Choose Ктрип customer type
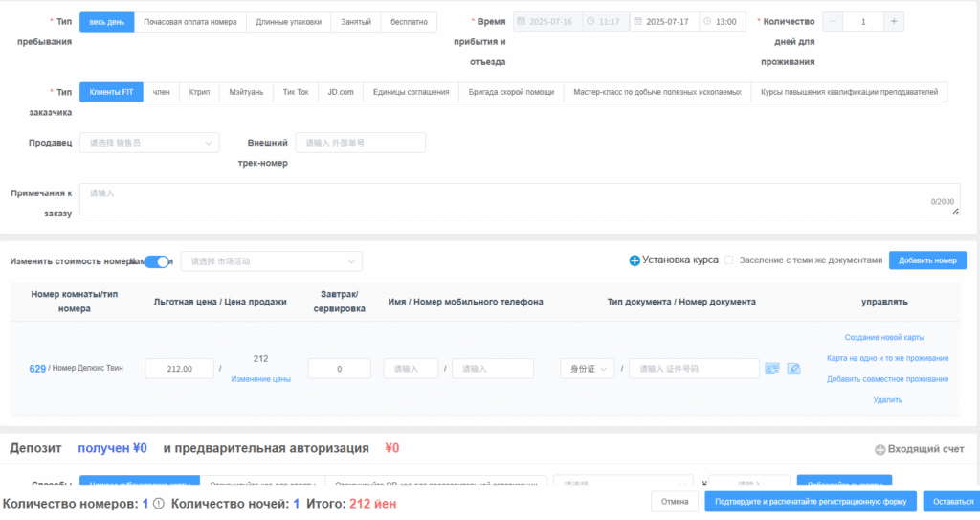Screen dimensions: 980x520 pyautogui.click(x=199, y=92)
